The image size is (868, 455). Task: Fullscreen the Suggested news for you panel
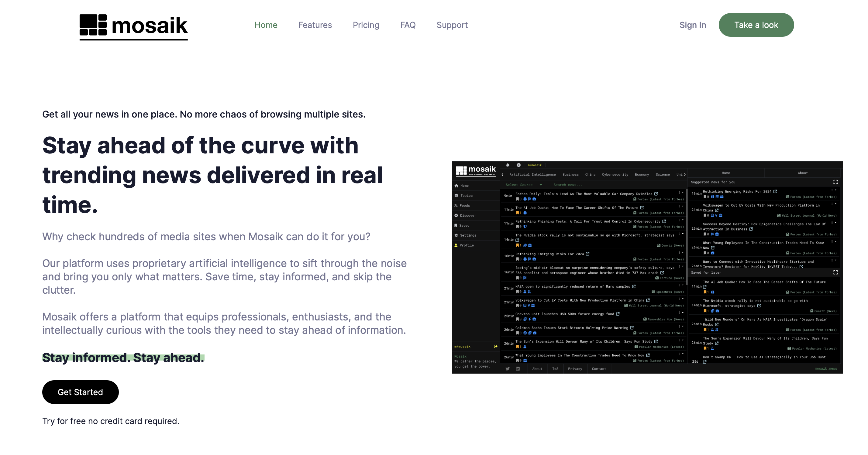tap(835, 182)
